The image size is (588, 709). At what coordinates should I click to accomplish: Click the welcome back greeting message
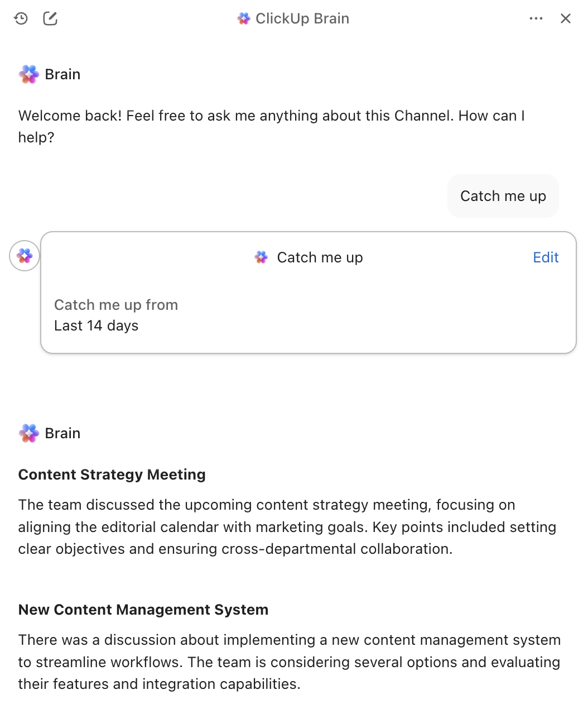(271, 126)
